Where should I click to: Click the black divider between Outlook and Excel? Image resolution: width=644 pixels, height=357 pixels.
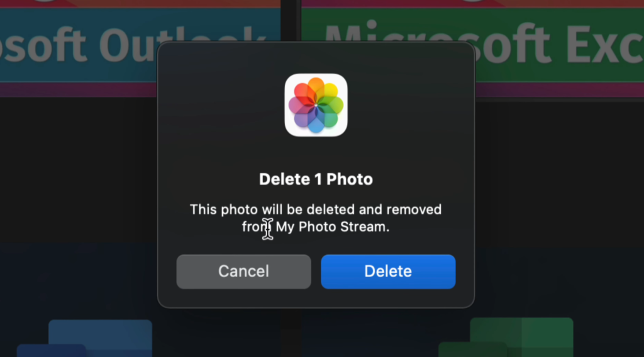(x=291, y=21)
